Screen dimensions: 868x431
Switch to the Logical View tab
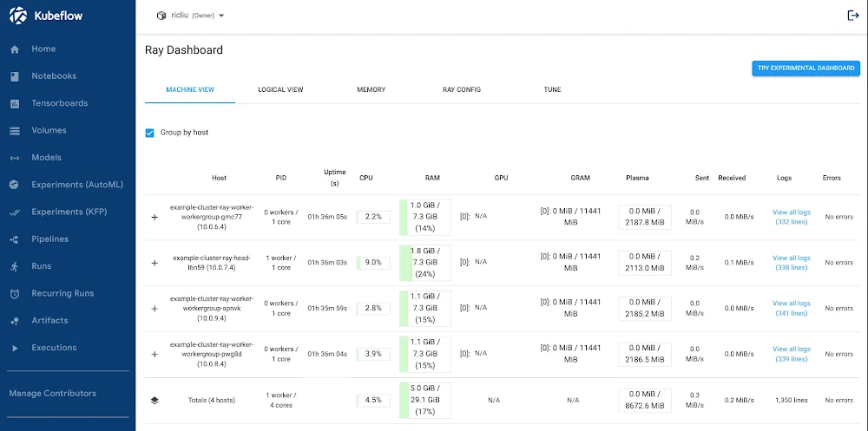click(280, 90)
